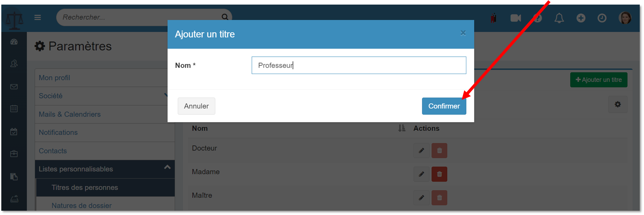Click the user avatar picture
644x215 pixels.
click(625, 18)
